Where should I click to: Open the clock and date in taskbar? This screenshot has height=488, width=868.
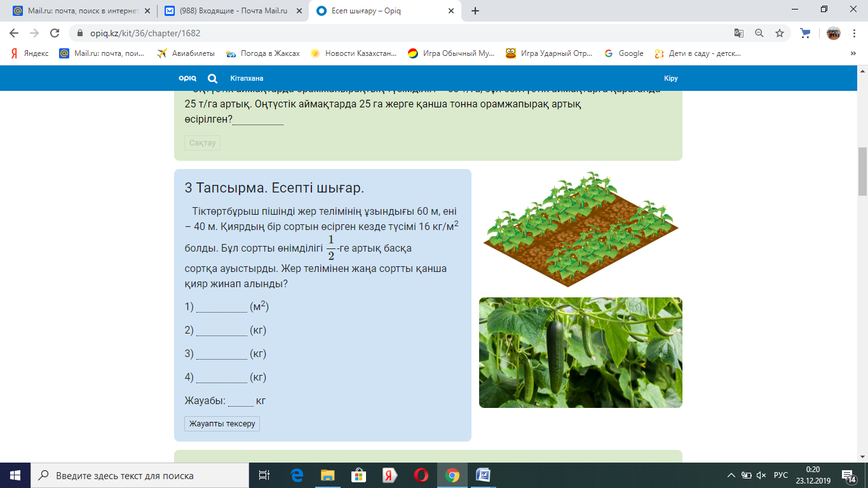click(x=812, y=475)
